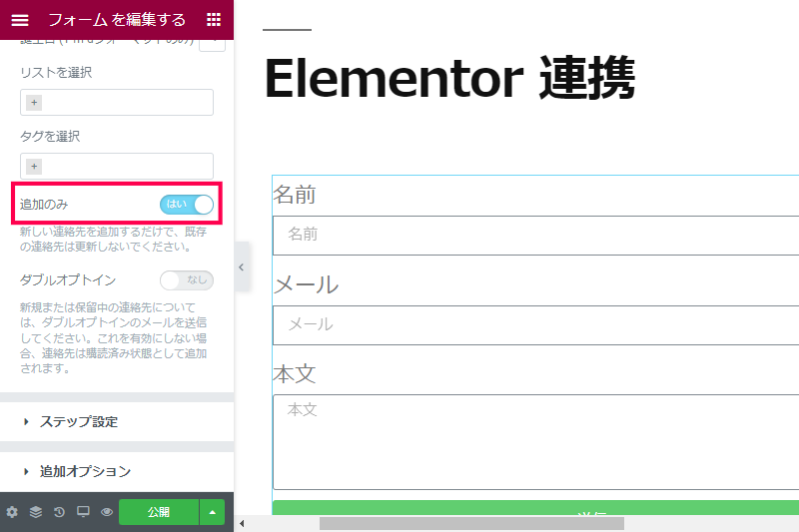Open page settings gear icon
The height and width of the screenshot is (532, 799).
12,512
